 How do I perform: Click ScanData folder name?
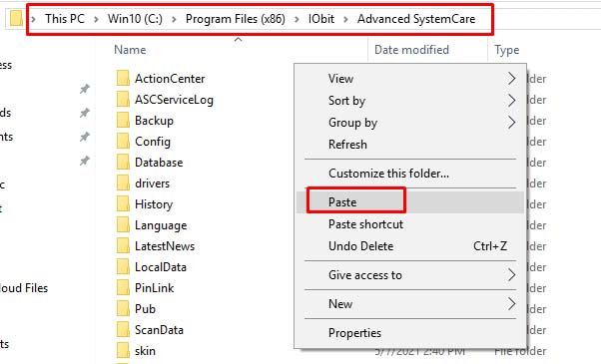click(159, 330)
